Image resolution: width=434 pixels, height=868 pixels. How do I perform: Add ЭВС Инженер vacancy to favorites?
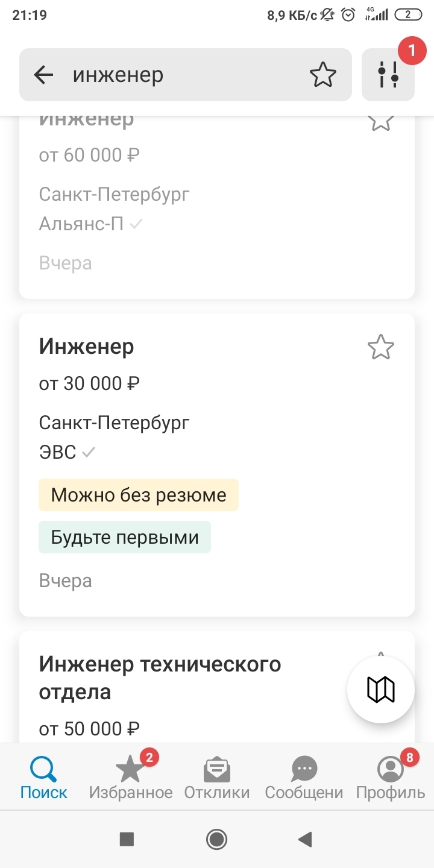coord(380,348)
